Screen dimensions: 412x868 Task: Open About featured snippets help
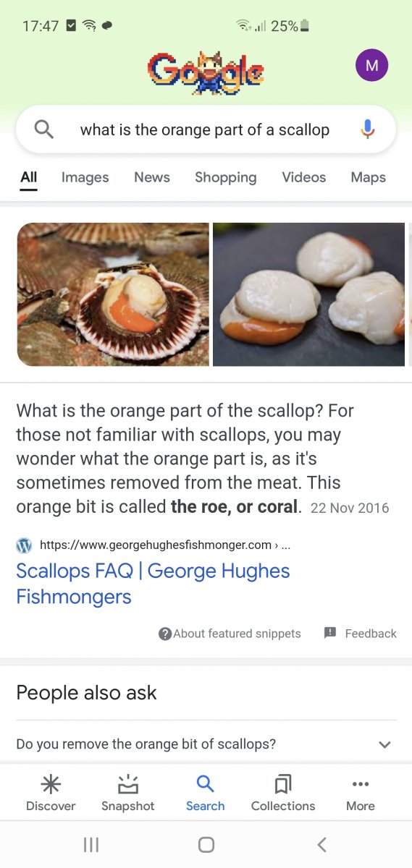(230, 634)
